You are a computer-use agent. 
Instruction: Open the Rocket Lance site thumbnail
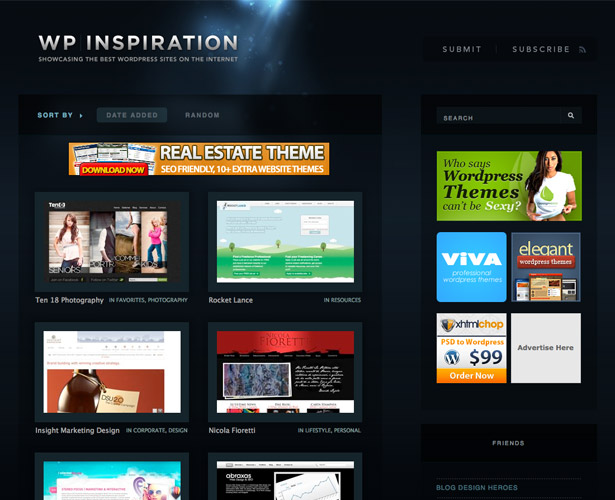click(285, 242)
